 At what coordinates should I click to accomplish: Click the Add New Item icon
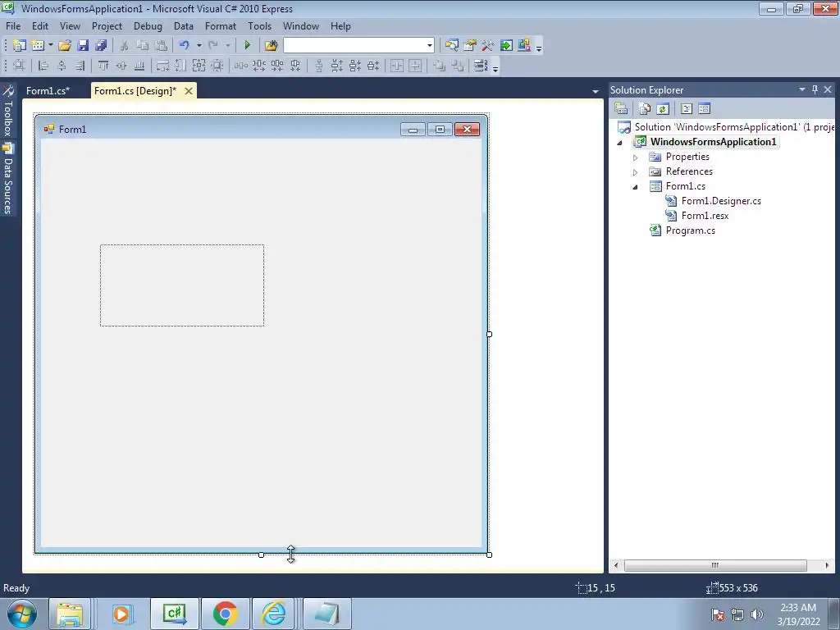click(x=38, y=46)
